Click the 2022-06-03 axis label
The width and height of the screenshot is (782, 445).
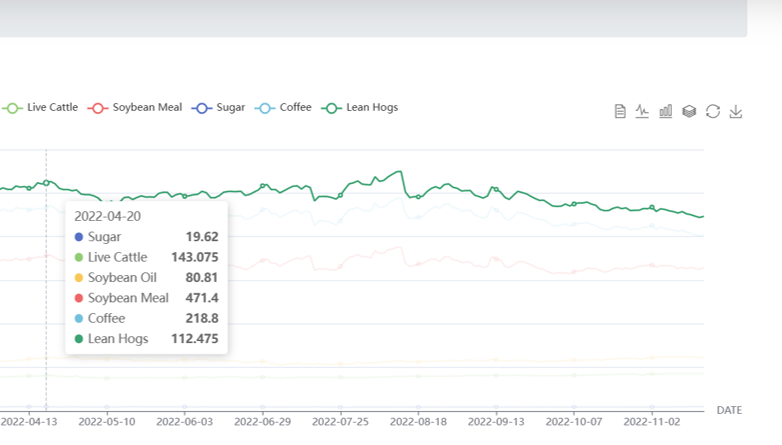coord(185,422)
